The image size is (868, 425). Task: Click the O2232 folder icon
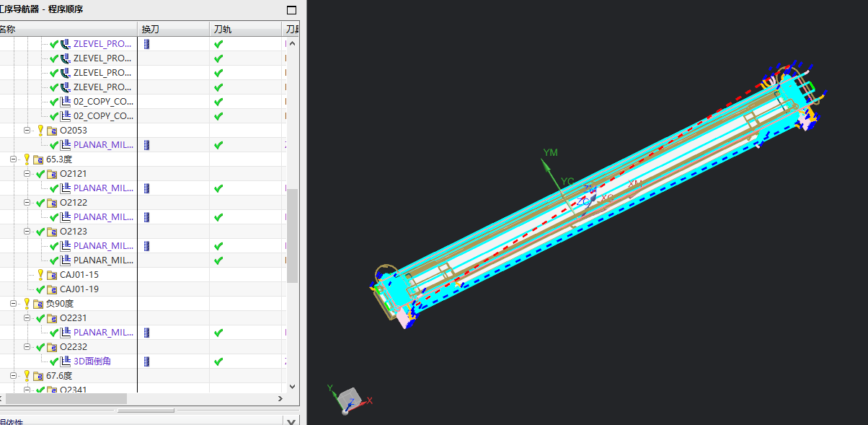click(x=52, y=347)
